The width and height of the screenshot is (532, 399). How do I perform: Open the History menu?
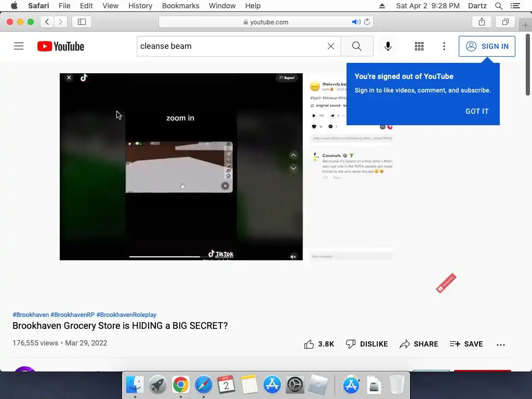tap(140, 6)
